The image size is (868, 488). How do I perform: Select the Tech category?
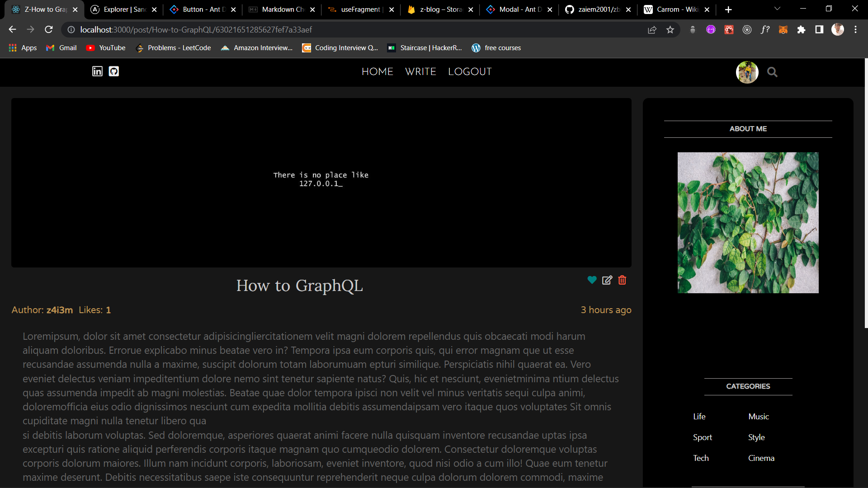click(701, 458)
